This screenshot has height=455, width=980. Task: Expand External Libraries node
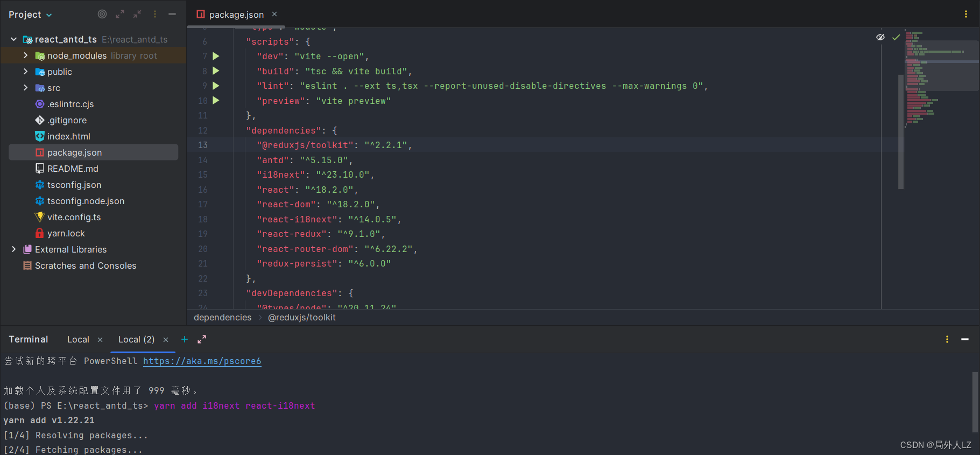(x=14, y=249)
